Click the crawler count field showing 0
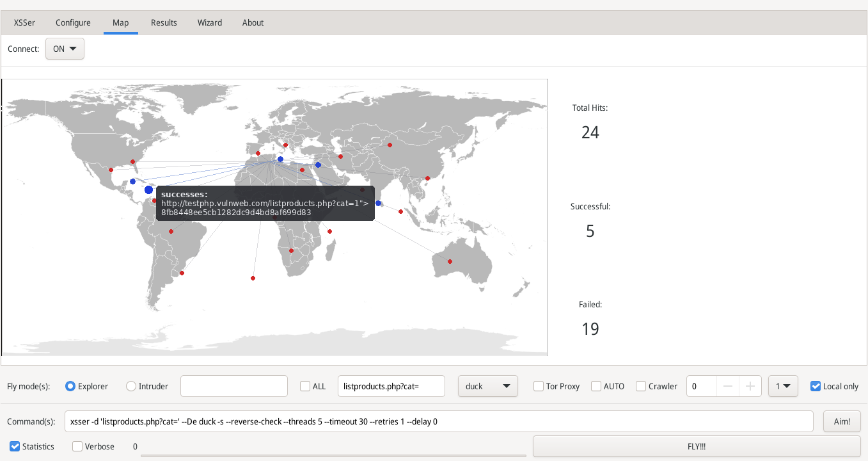Image resolution: width=868 pixels, height=461 pixels. (702, 386)
